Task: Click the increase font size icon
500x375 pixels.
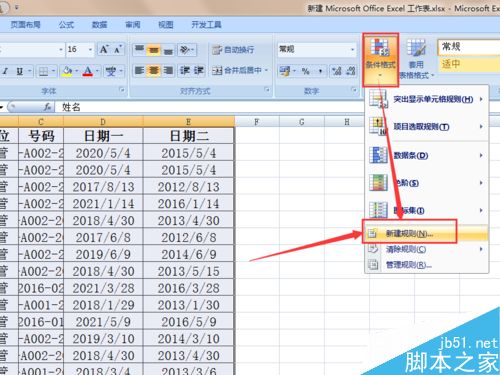Action: coord(104,50)
